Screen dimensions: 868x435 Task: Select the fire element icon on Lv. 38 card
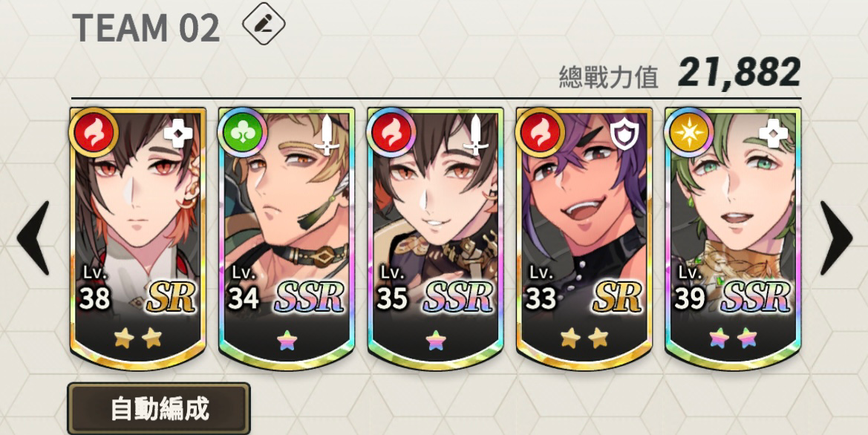pyautogui.click(x=94, y=133)
